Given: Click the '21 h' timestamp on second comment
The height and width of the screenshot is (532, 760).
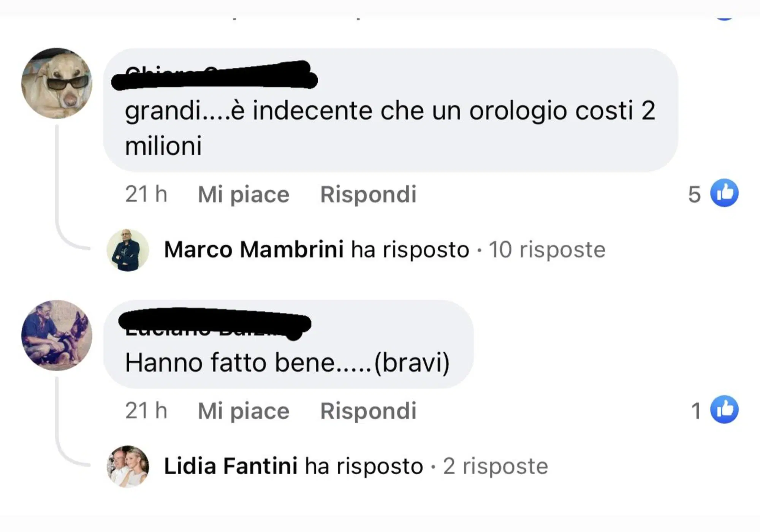Looking at the screenshot, I should pos(146,410).
